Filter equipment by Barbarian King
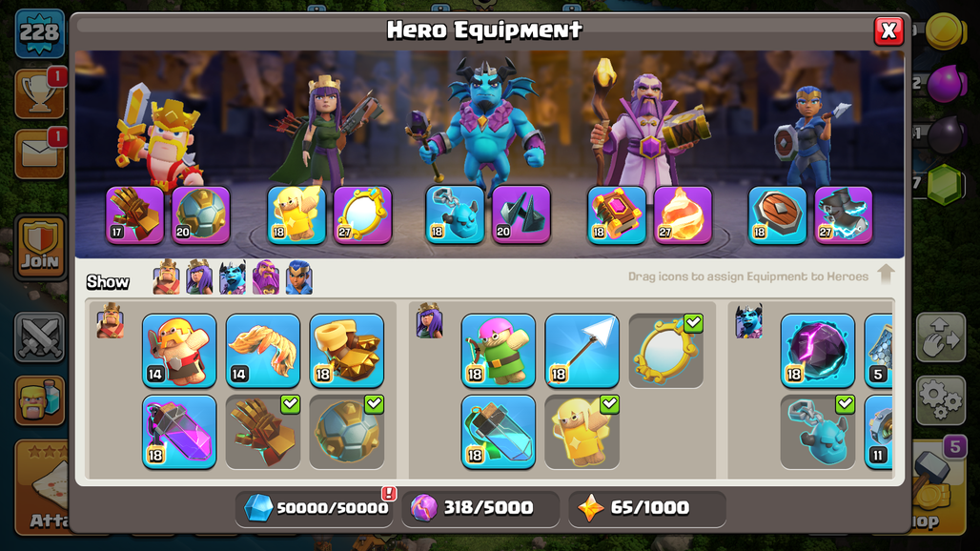980x551 pixels. (x=166, y=277)
